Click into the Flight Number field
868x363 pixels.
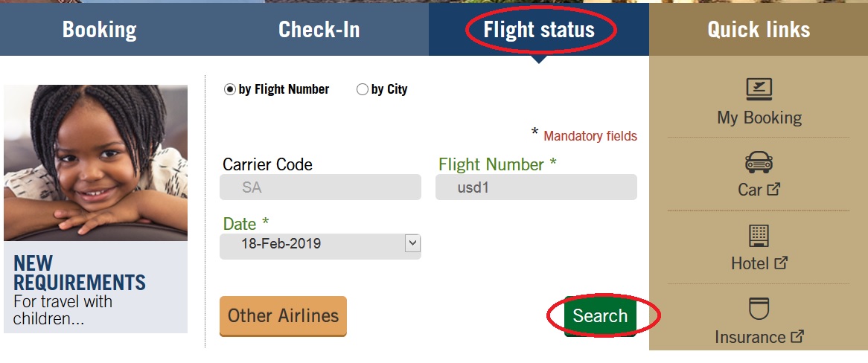click(536, 187)
